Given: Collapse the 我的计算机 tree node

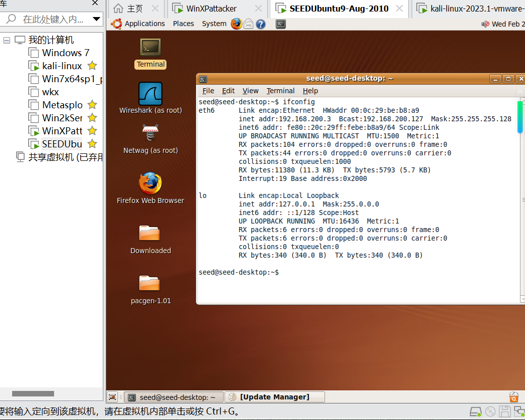Looking at the screenshot, I should pos(7,40).
